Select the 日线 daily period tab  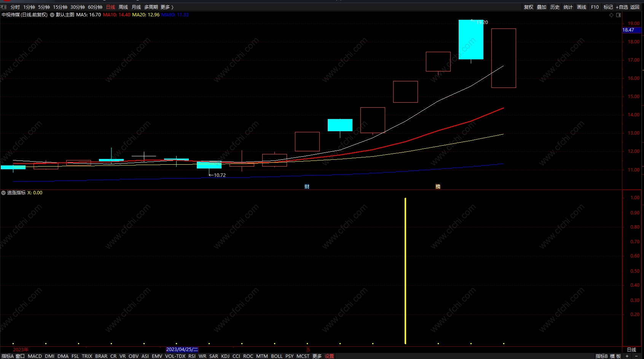click(110, 7)
